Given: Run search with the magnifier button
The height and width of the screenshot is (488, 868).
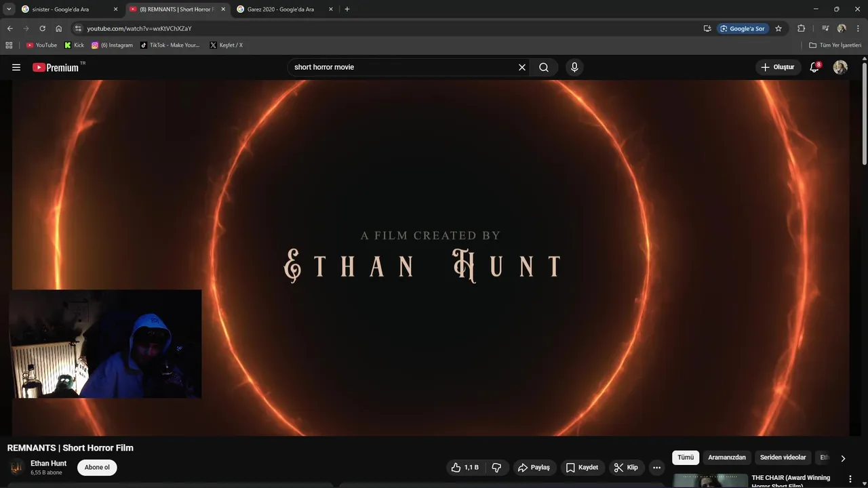Looking at the screenshot, I should coord(544,67).
